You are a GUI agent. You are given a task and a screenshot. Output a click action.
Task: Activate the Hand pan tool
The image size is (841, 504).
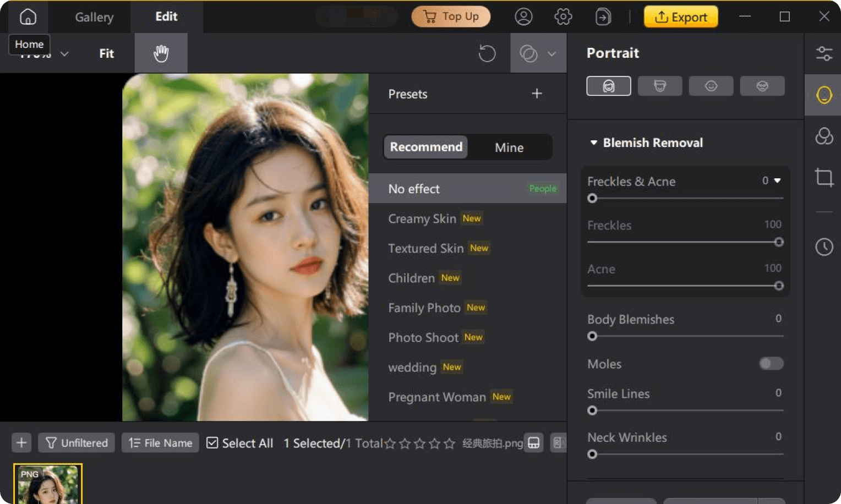(161, 53)
